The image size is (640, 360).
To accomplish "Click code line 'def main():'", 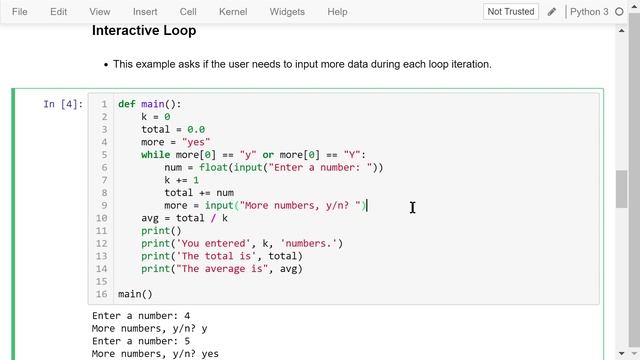I will [x=149, y=104].
